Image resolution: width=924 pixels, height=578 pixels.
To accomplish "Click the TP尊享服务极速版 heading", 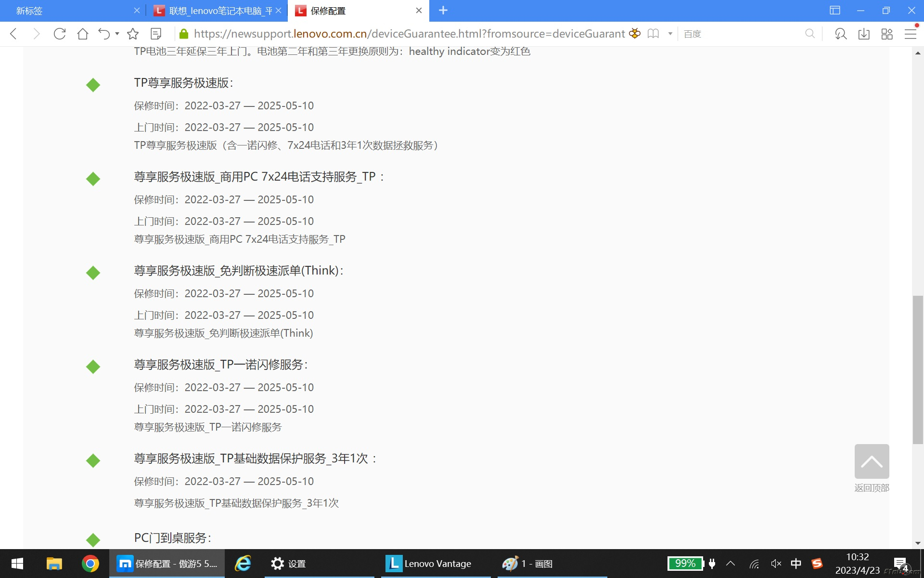I will coord(183,83).
